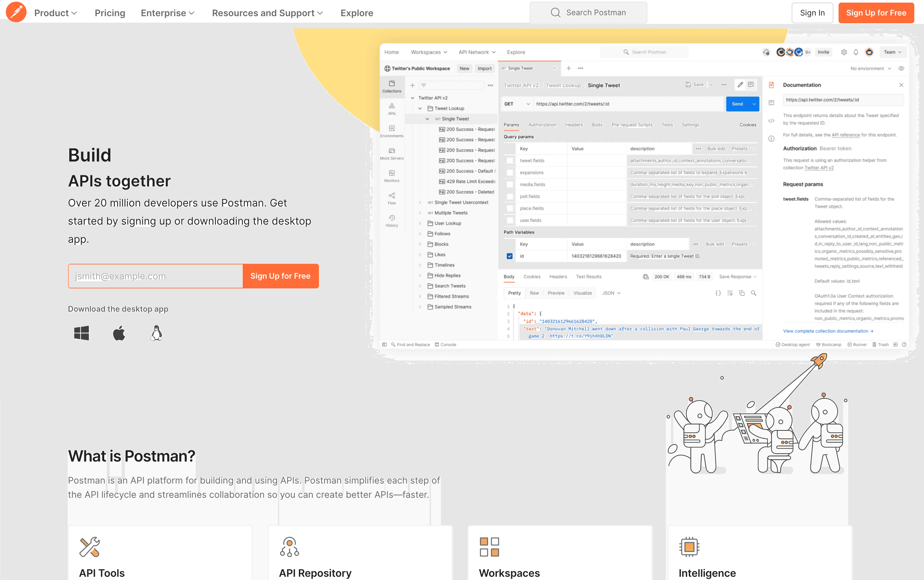Open the Collections sidebar icon in the app preview
The width and height of the screenshot is (924, 580).
pyautogui.click(x=391, y=87)
